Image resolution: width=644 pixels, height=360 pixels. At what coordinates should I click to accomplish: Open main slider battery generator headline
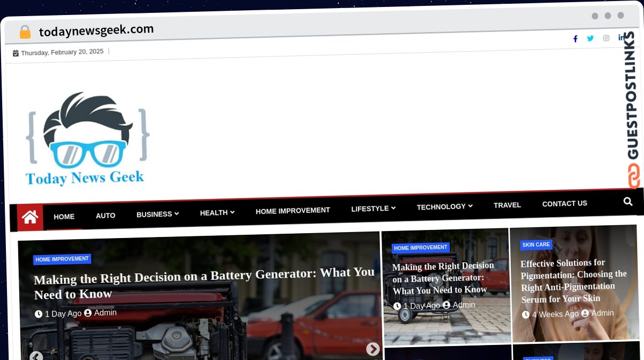[x=204, y=283]
